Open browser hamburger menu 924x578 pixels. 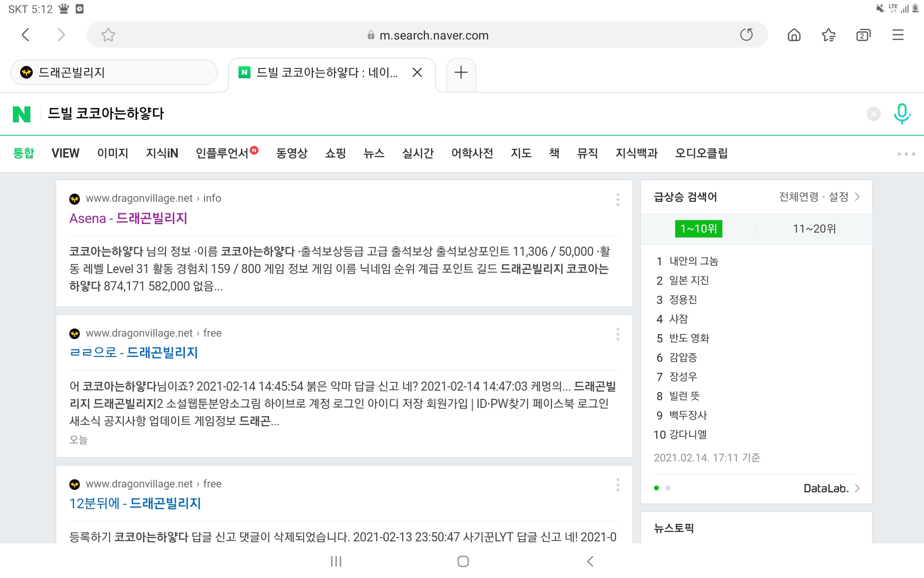click(898, 35)
